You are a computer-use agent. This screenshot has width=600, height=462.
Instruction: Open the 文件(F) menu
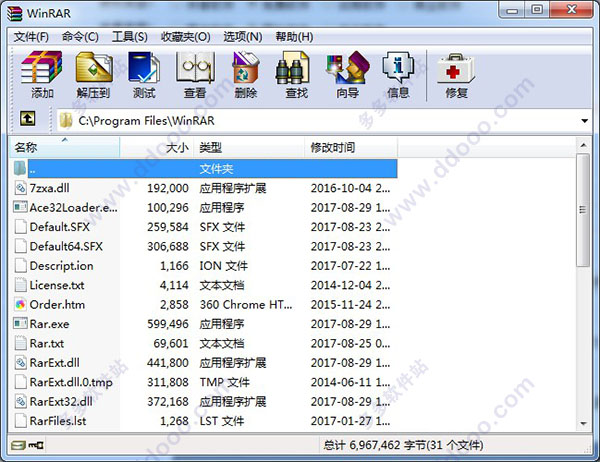pyautogui.click(x=31, y=37)
